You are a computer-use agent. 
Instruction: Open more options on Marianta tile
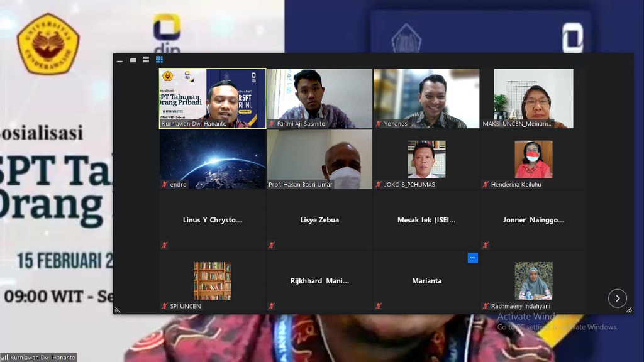pyautogui.click(x=473, y=258)
